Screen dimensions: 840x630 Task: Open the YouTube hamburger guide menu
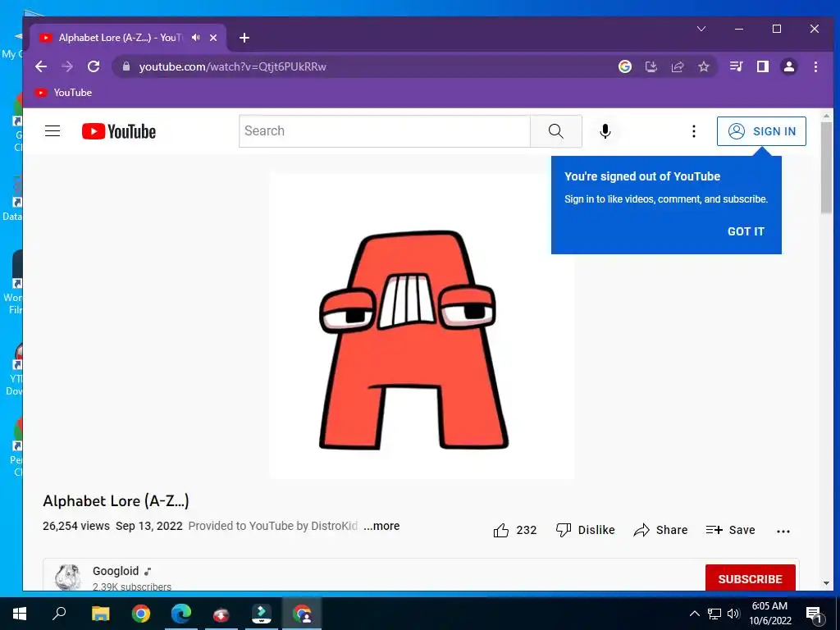pos(52,131)
